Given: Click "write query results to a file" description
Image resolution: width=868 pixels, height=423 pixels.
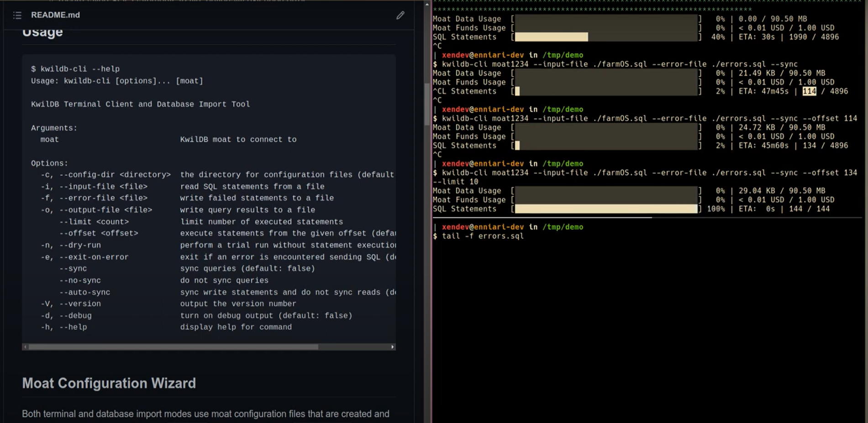Looking at the screenshot, I should [247, 210].
